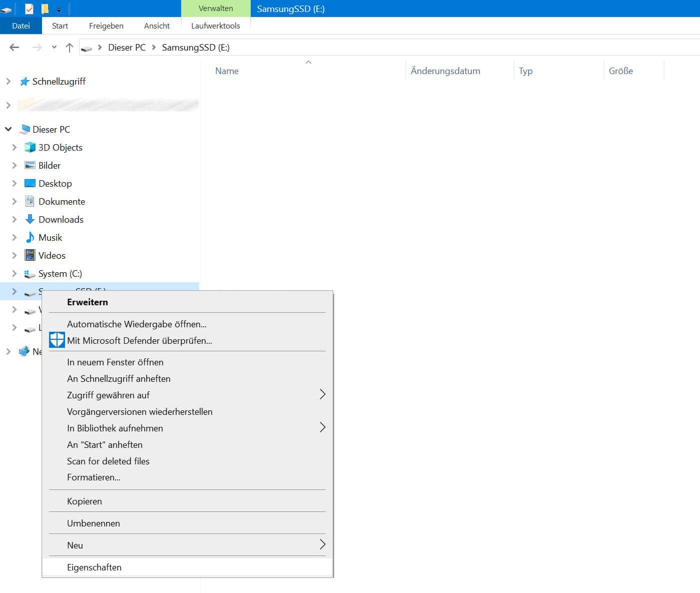This screenshot has height=593, width=700.
Task: Choose Erweitern from context menu
Action: (x=188, y=302)
